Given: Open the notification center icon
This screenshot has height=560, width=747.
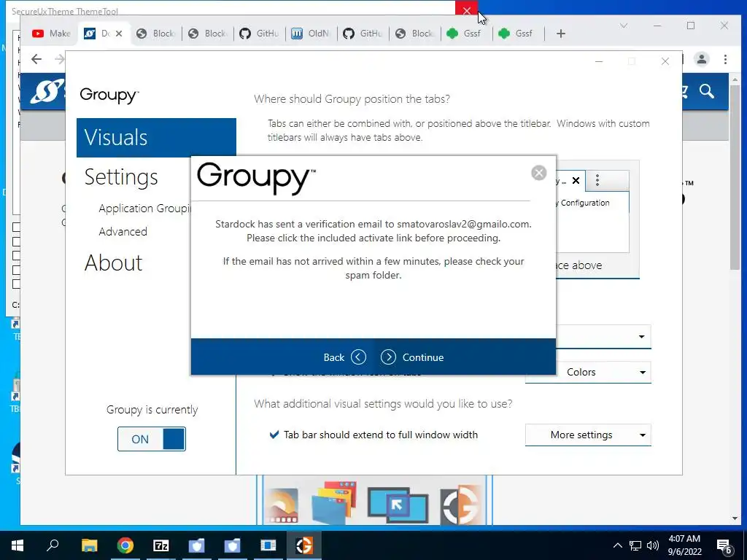Looking at the screenshot, I should (x=724, y=546).
